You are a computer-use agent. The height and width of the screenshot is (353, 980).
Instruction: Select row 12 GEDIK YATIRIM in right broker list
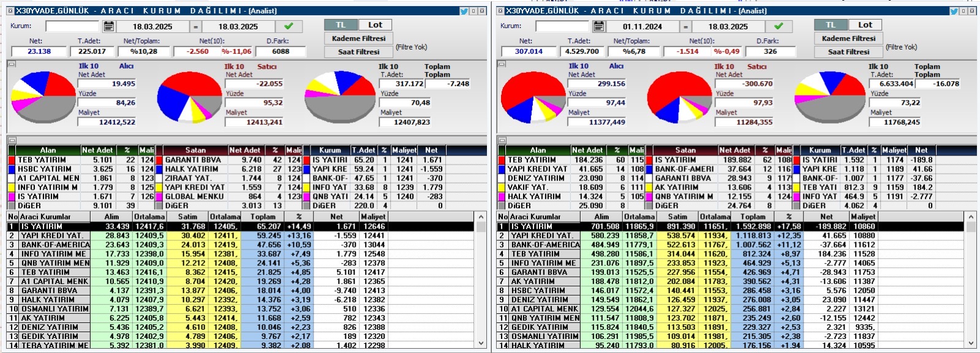(x=731, y=327)
